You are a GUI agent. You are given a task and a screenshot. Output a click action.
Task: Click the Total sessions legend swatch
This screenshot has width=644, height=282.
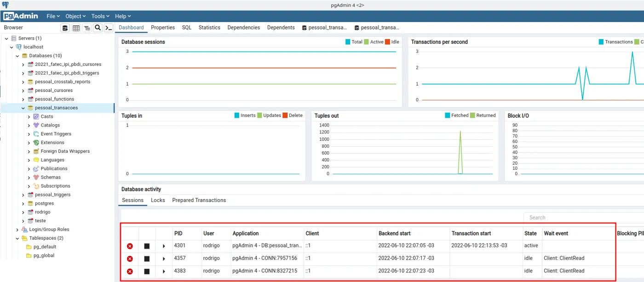click(348, 42)
